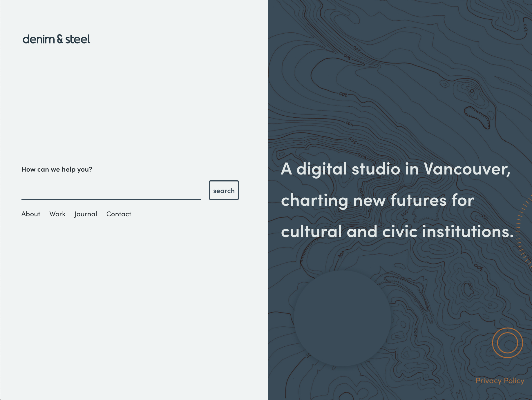Image resolution: width=532 pixels, height=400 pixels.
Task: Click the 'charting new futures for' text line
Action: click(x=377, y=200)
